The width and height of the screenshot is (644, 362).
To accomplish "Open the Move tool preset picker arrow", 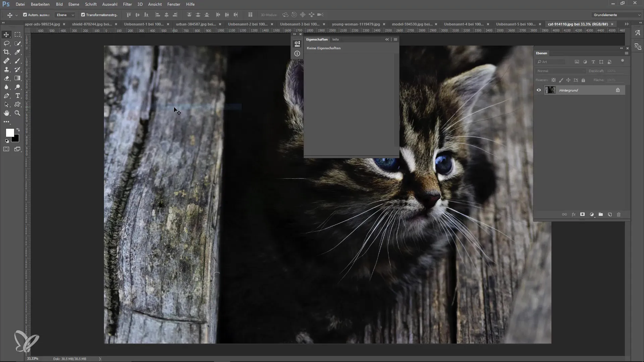I will 16,15.
